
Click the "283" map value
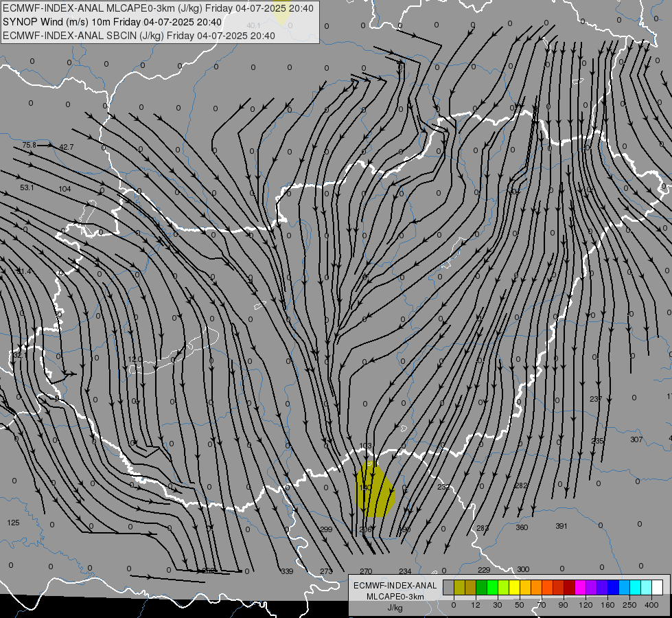(x=483, y=528)
